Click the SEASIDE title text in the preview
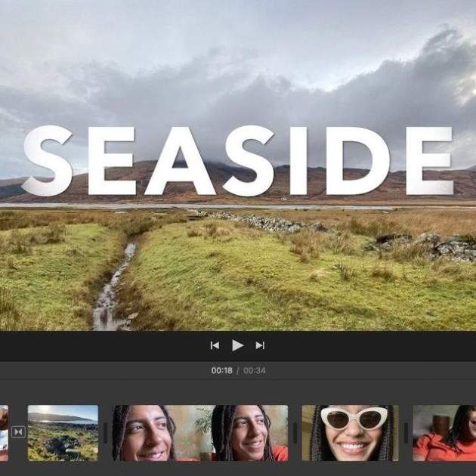This screenshot has width=476, height=476. tap(237, 161)
